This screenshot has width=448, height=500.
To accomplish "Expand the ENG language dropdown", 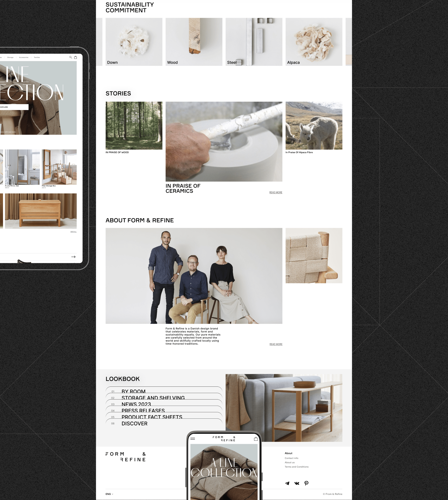I will coord(109,494).
